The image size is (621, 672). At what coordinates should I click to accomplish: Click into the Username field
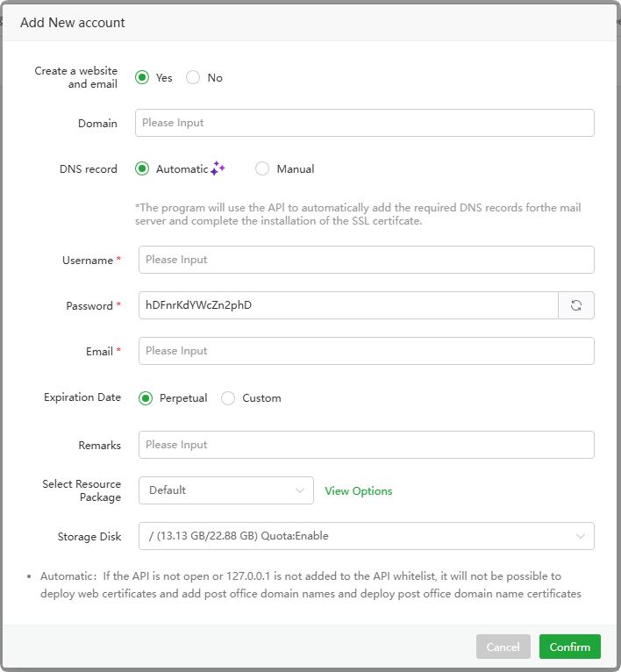[366, 260]
